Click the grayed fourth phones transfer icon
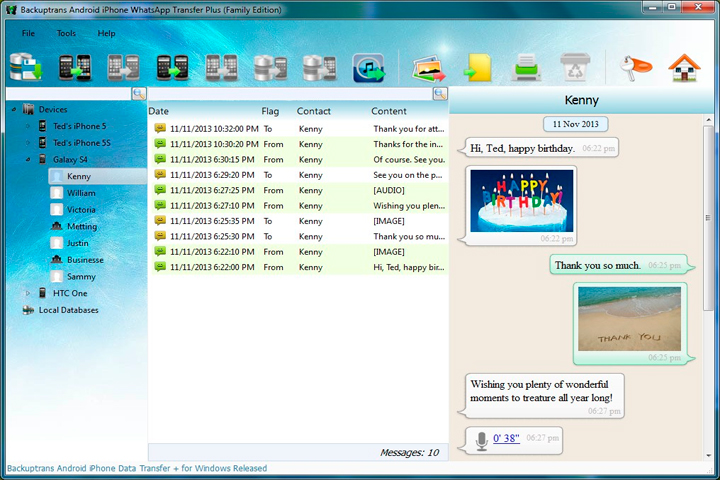Image resolution: width=720 pixels, height=480 pixels. 222,68
